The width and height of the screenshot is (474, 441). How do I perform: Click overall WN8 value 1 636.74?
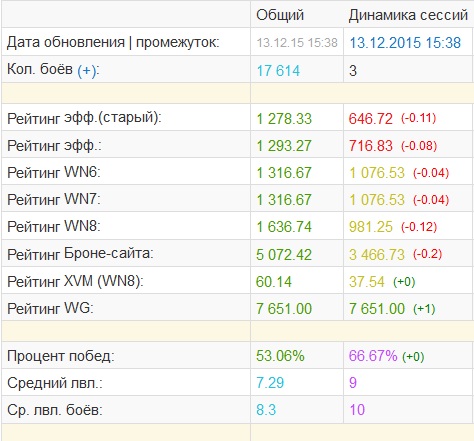[284, 227]
